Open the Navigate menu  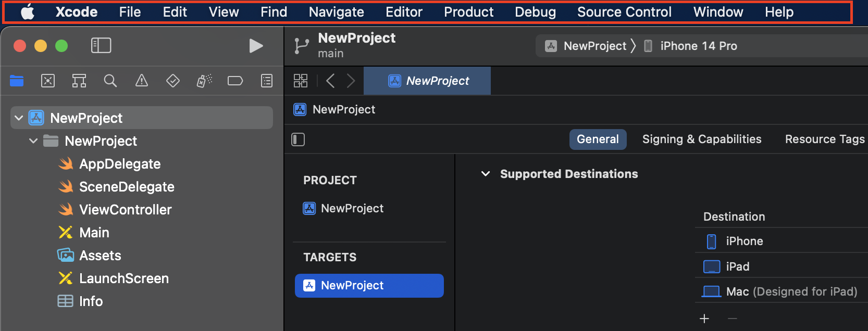(x=337, y=12)
